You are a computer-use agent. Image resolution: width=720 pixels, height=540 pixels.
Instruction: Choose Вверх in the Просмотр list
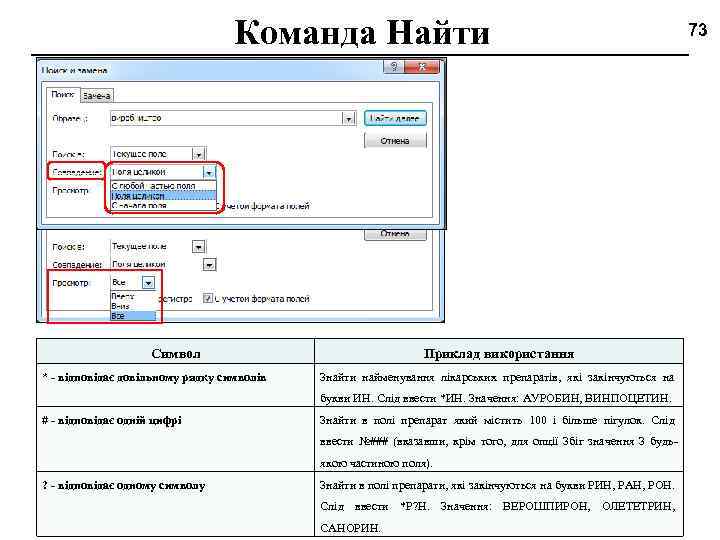pos(133,296)
